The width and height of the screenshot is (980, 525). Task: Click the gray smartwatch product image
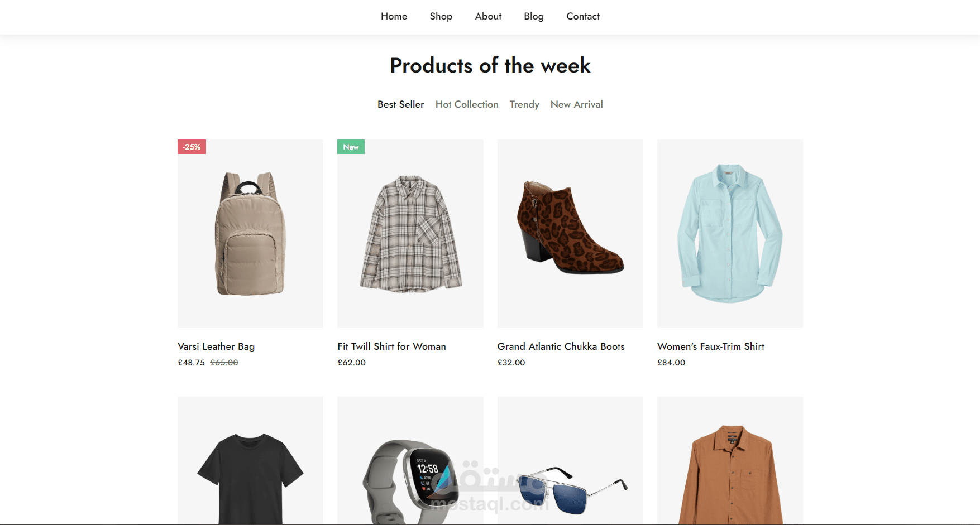tap(410, 474)
